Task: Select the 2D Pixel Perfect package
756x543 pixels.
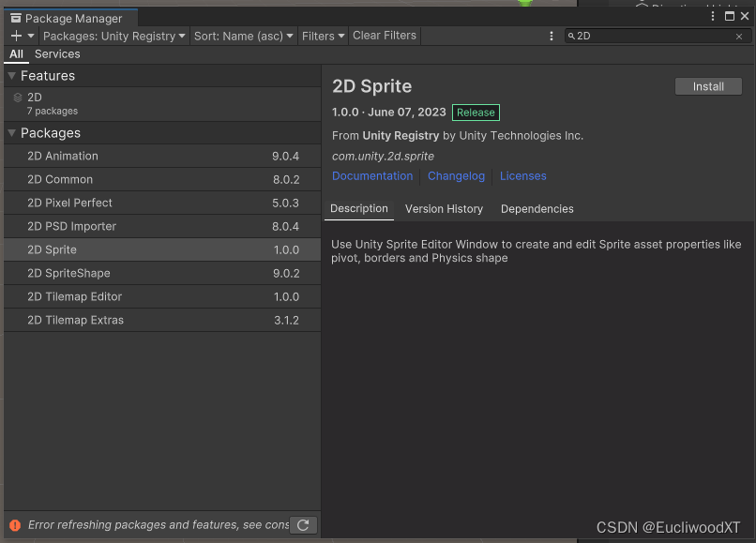Action: point(162,203)
